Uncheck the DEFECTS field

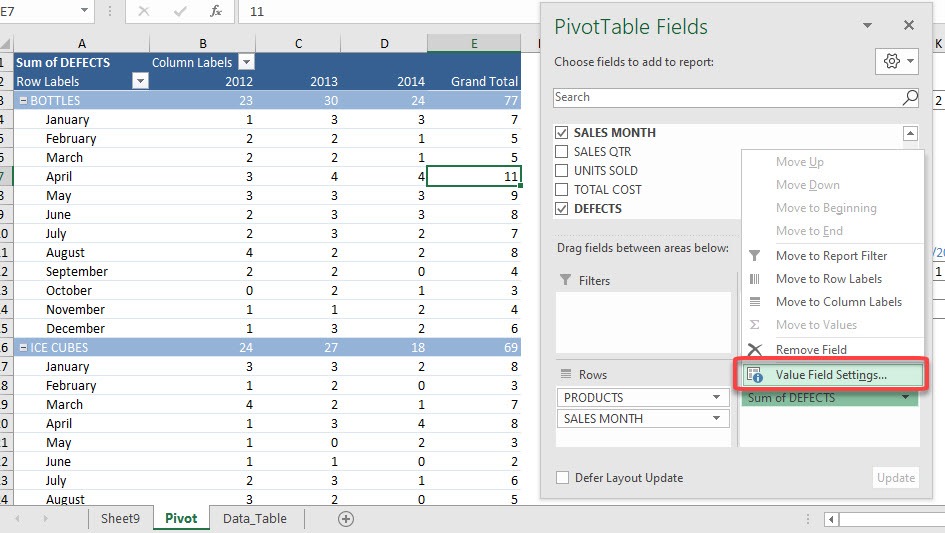tap(562, 209)
